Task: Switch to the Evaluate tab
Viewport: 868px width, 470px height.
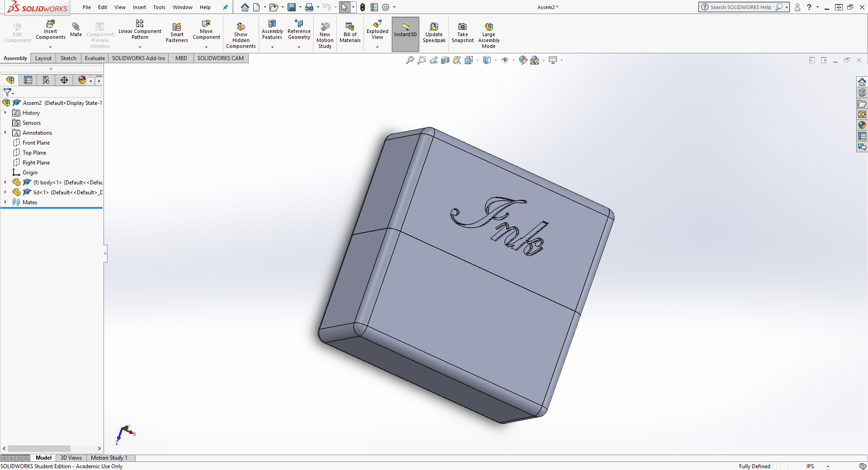Action: [95, 58]
